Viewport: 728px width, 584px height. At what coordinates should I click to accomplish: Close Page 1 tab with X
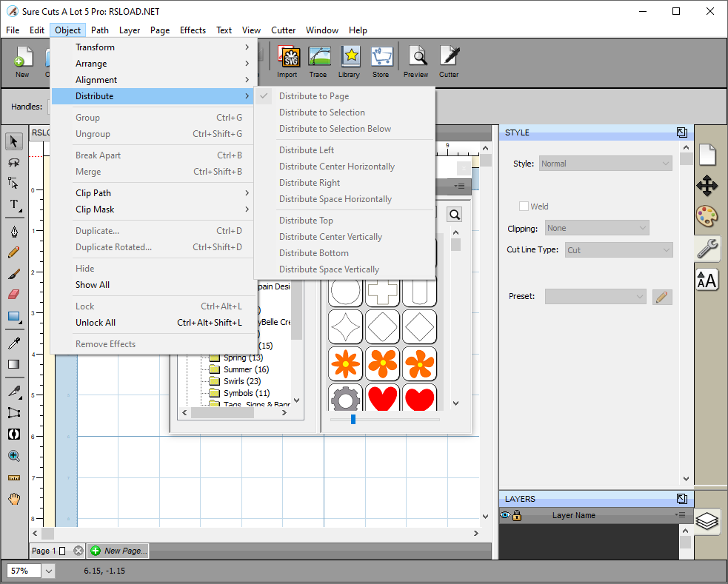[79, 551]
